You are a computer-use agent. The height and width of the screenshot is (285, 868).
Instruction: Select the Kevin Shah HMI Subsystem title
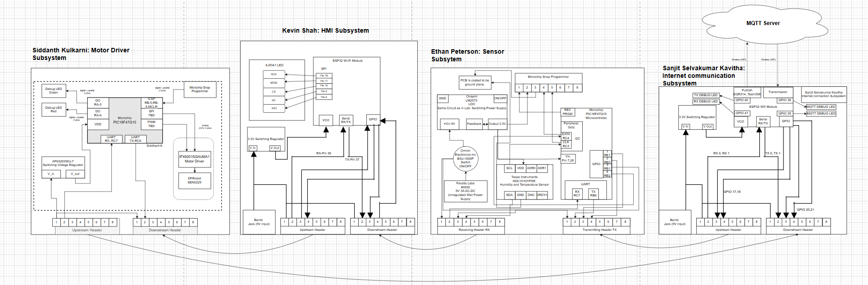click(x=326, y=31)
